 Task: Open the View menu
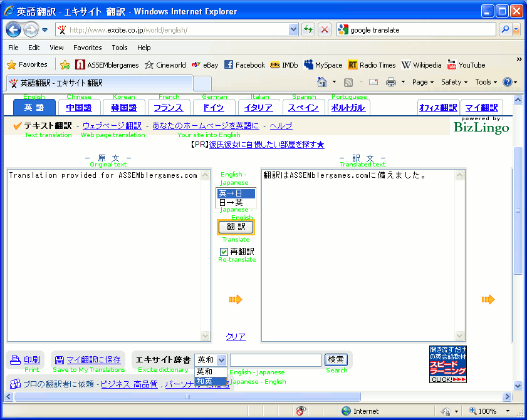tap(56, 48)
